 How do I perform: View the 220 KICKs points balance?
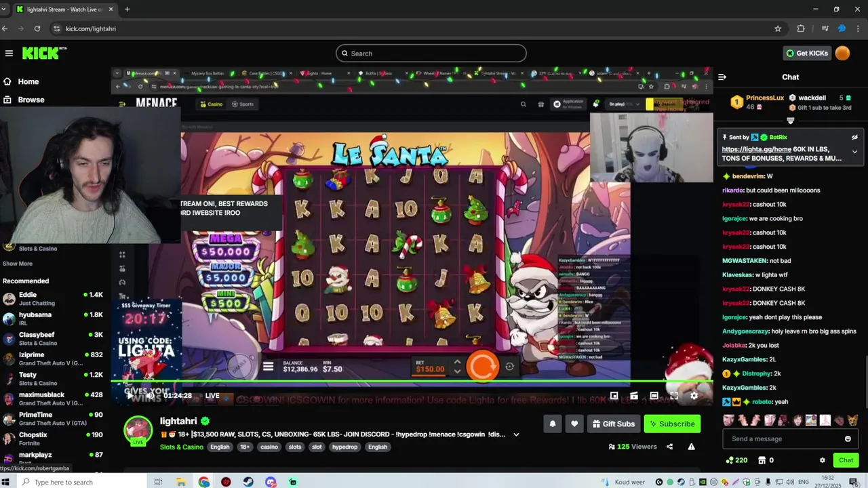[x=736, y=460]
